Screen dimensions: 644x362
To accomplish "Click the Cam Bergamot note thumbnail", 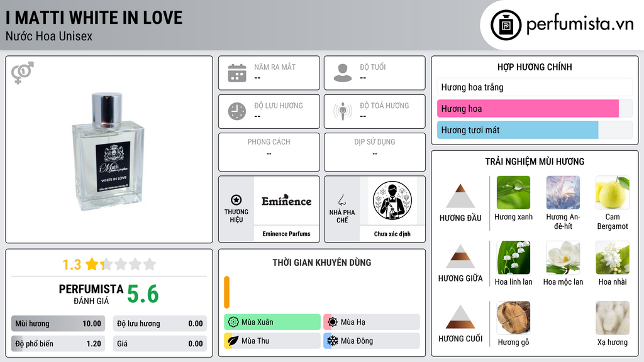I will (x=613, y=192).
